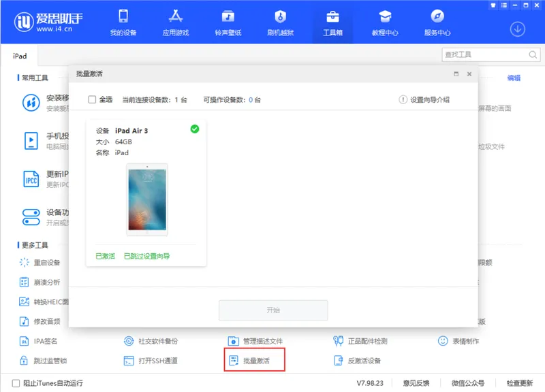Image resolution: width=545 pixels, height=392 pixels.
Task: Click the info icon beside 设置向导介绍
Action: pos(403,99)
